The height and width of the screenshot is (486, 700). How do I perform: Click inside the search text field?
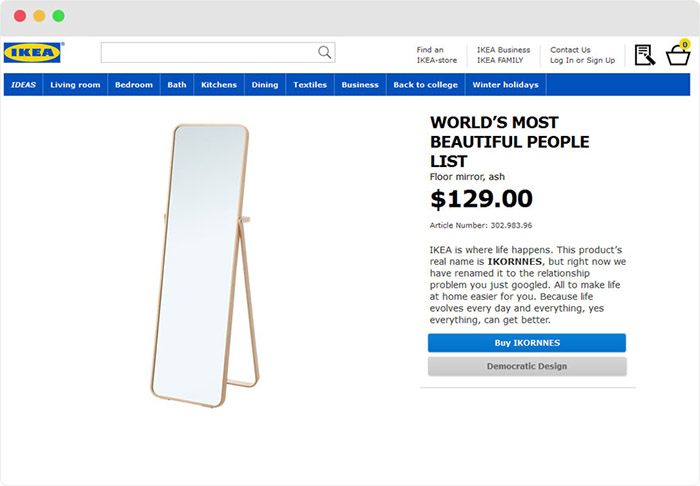tap(208, 53)
